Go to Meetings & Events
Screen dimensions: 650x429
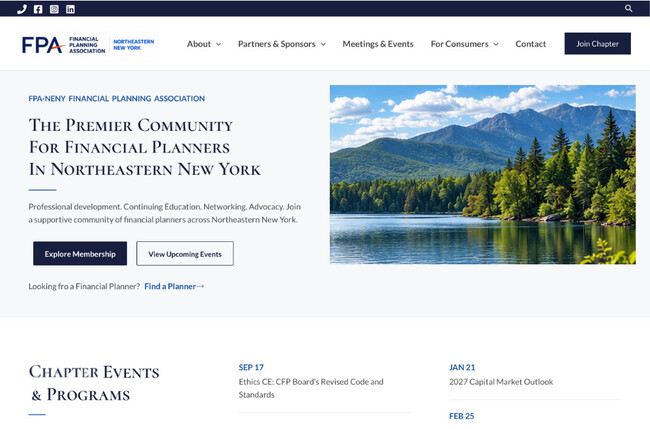378,44
